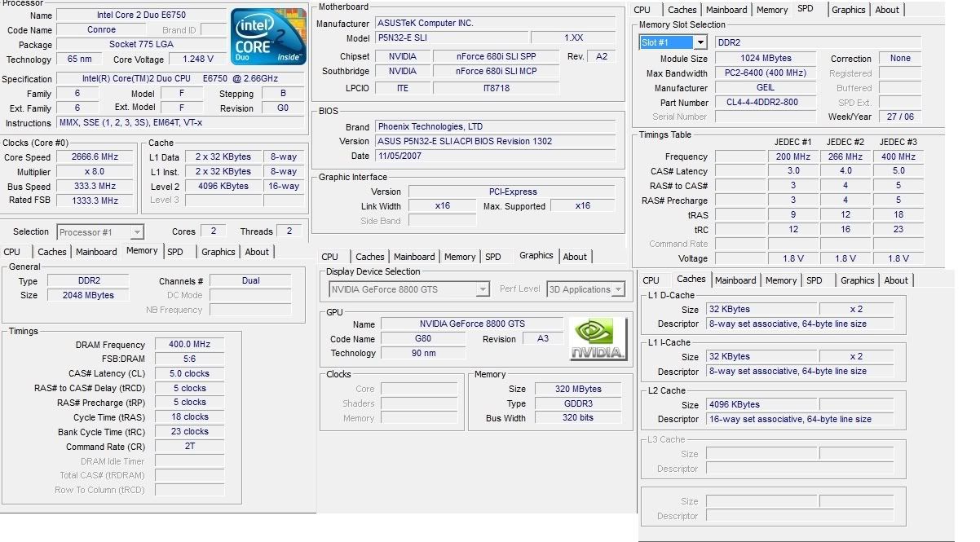Click the 320 bits bus width field

pos(578,418)
